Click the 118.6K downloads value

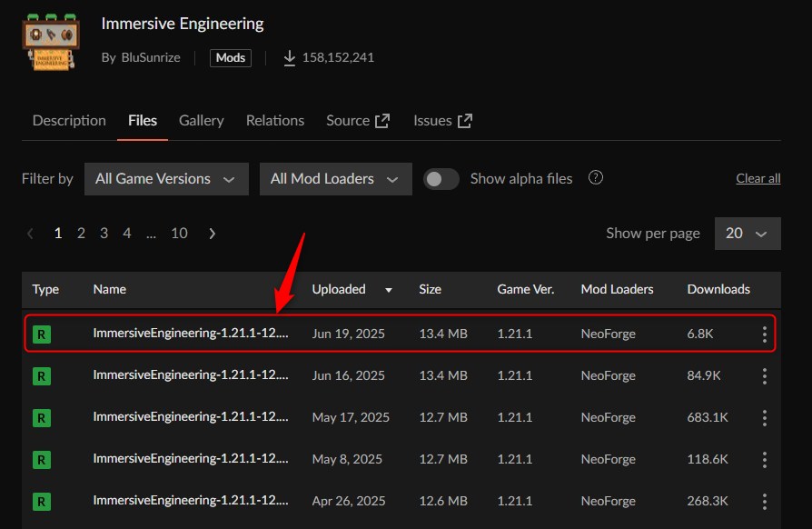click(708, 460)
